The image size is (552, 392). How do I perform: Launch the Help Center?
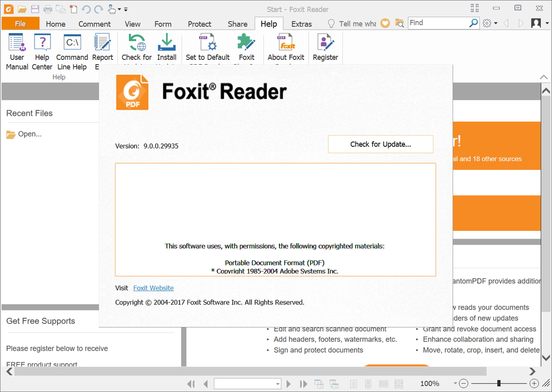pyautogui.click(x=42, y=47)
